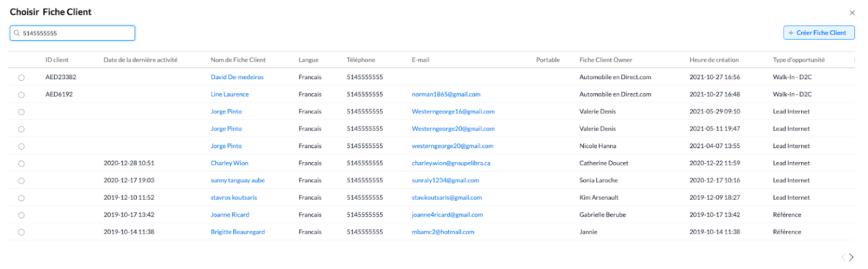Click the ID client column header
The width and height of the screenshot is (868, 269).
coord(57,60)
